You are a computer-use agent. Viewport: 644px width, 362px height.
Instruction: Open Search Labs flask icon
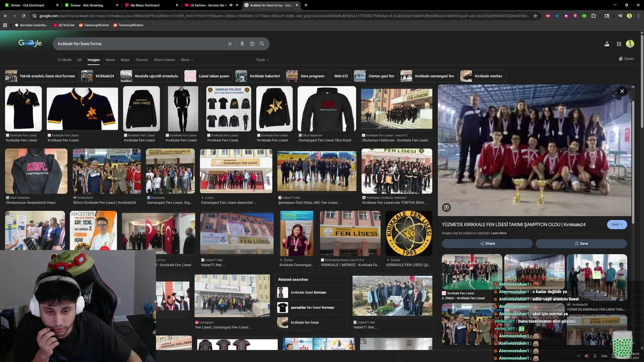[606, 44]
